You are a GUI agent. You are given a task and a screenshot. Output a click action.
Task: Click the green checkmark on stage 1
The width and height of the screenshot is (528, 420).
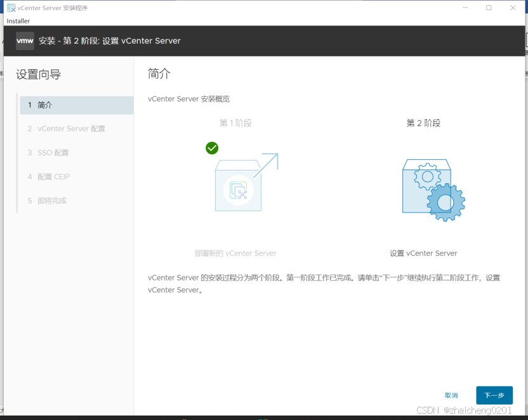[x=212, y=148]
